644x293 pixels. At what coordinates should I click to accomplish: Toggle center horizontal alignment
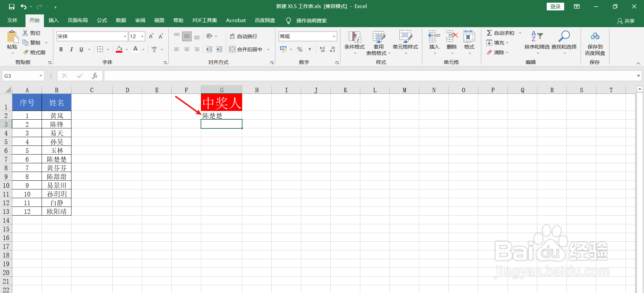coord(187,49)
